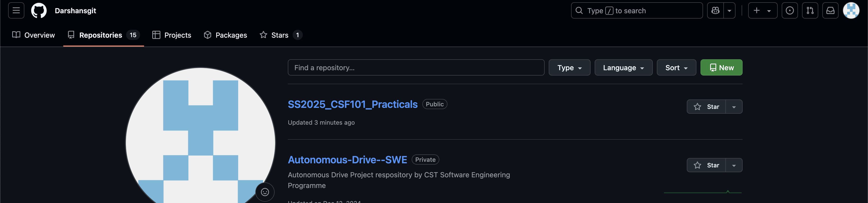
Task: Switch to the Stars tab
Action: 280,35
